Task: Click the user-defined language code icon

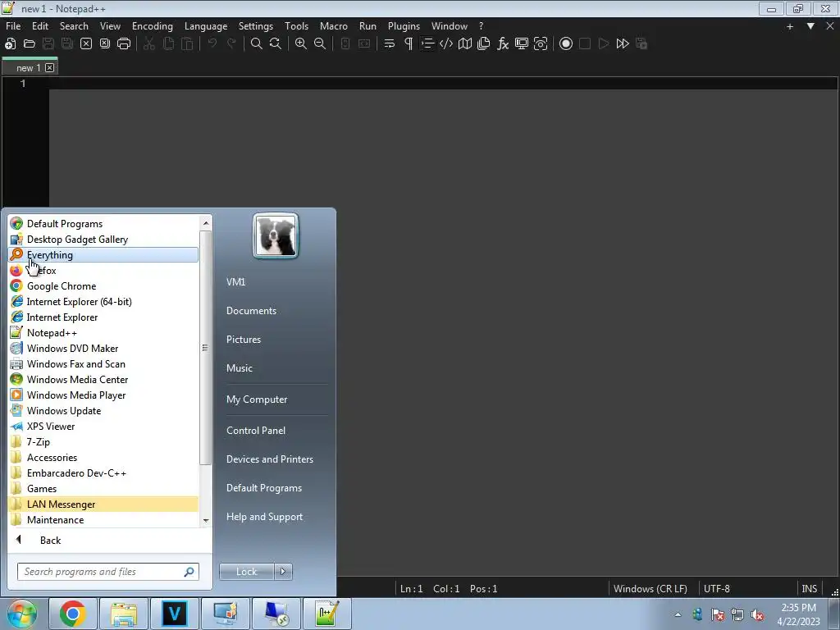Action: click(445, 44)
